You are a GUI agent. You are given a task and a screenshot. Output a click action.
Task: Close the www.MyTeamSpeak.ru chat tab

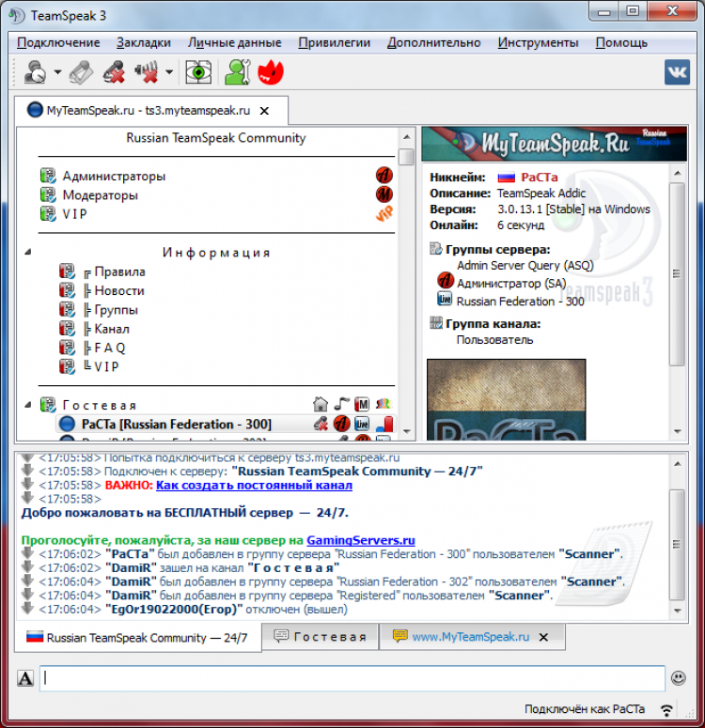[543, 637]
